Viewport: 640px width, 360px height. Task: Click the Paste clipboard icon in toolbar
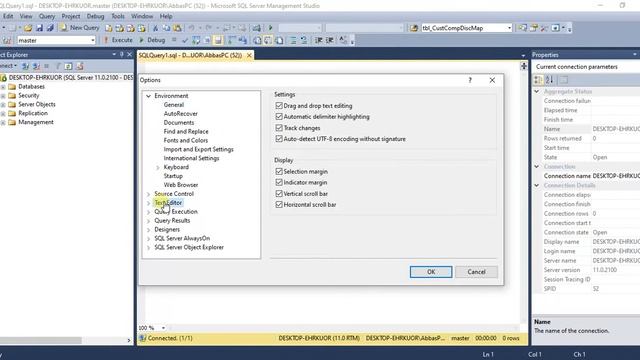click(x=178, y=28)
